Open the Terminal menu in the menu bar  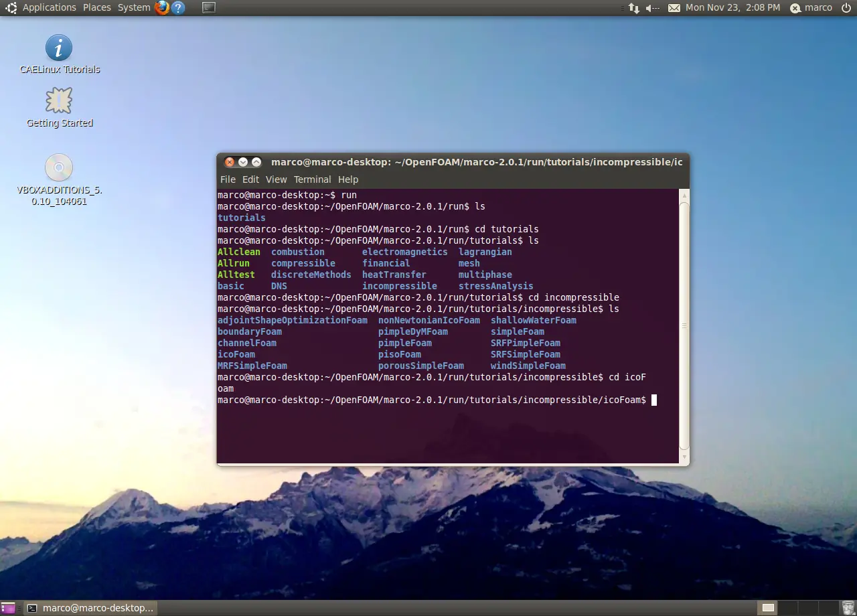[x=312, y=179]
